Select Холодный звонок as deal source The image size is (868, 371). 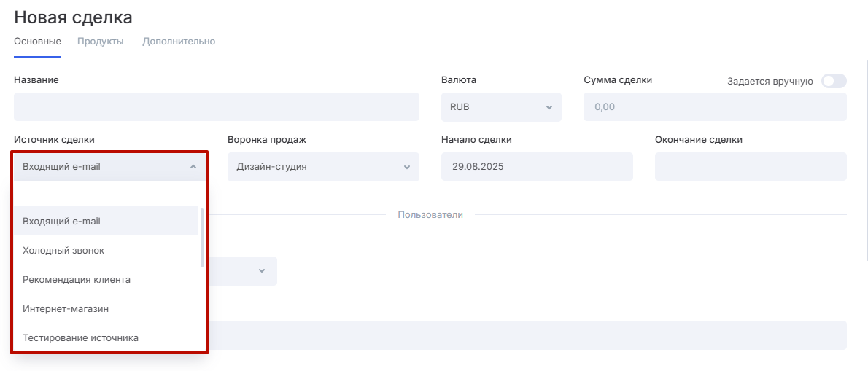pyautogui.click(x=106, y=250)
